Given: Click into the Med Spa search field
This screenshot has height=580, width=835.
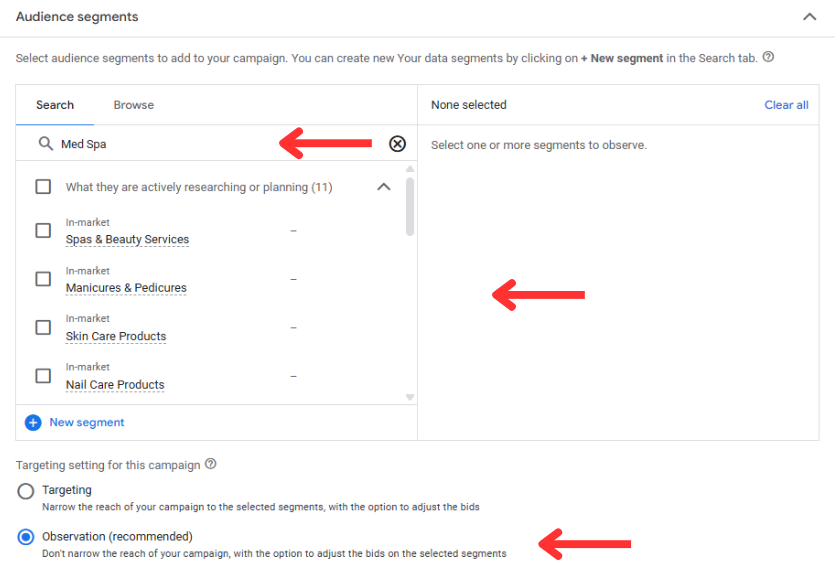Looking at the screenshot, I should point(216,144).
